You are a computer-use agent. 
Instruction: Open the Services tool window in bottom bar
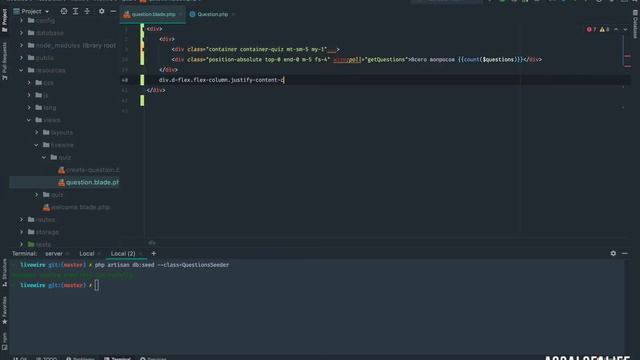[153, 358]
